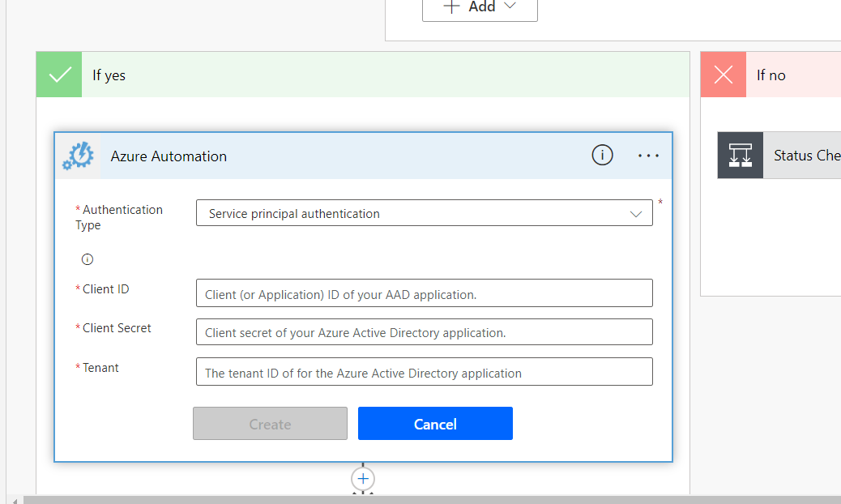Click the left arrow of the horizontal scrollbar
The image size is (841, 504).
pos(15,501)
